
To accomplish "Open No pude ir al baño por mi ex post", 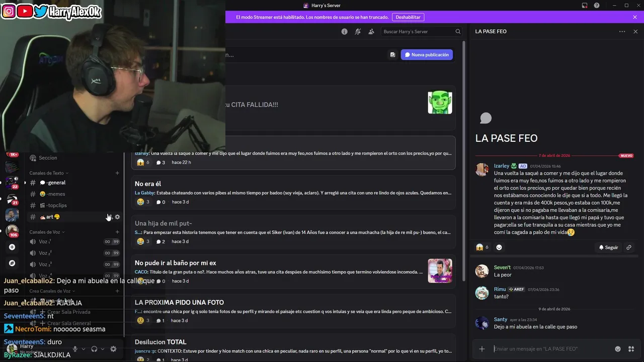I will (x=293, y=271).
